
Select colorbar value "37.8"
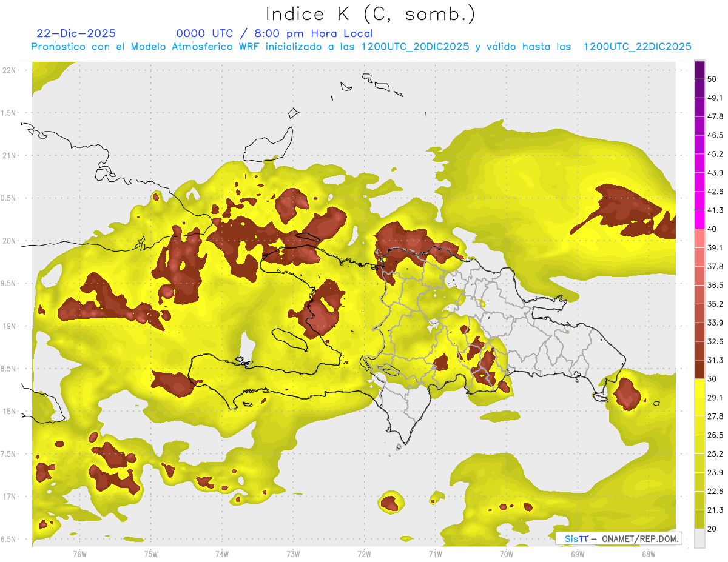click(715, 267)
